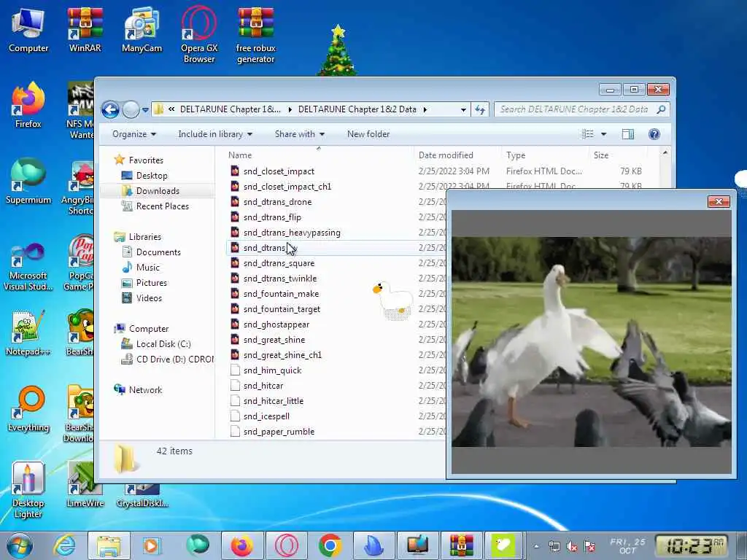This screenshot has width=747, height=560.
Task: Sort by the Size column header
Action: coord(601,155)
